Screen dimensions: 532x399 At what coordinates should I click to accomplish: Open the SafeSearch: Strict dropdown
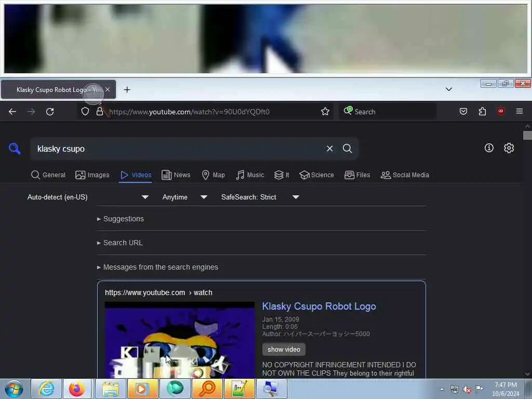point(260,197)
